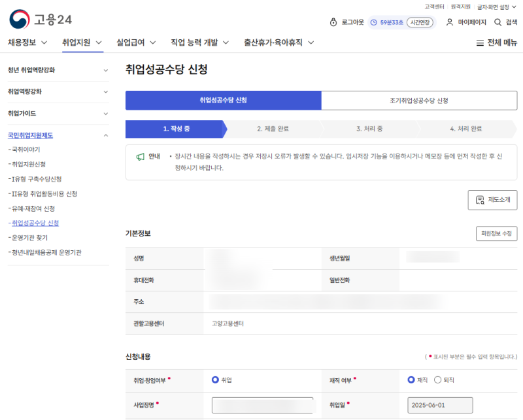The image size is (523, 420).
Task: Click the search magnifier icon
Action: click(x=498, y=22)
